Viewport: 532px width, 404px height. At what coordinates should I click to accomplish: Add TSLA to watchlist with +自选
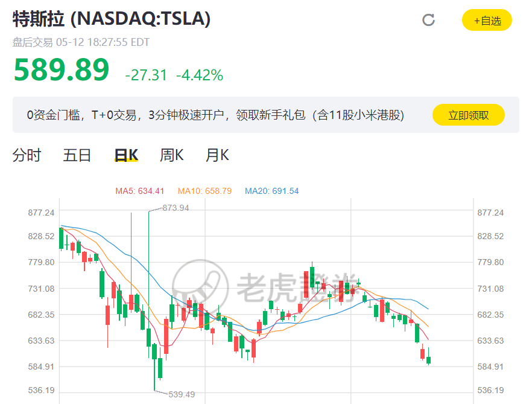point(487,21)
